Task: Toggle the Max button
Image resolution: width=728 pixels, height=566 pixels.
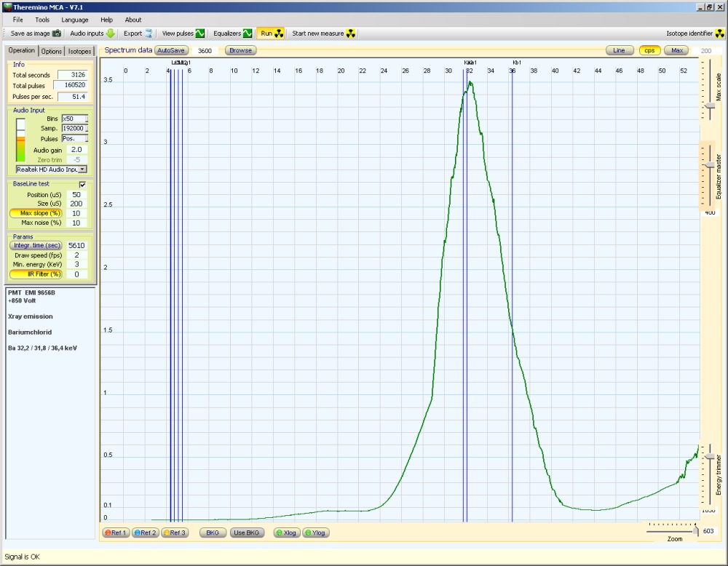Action: 677,50
